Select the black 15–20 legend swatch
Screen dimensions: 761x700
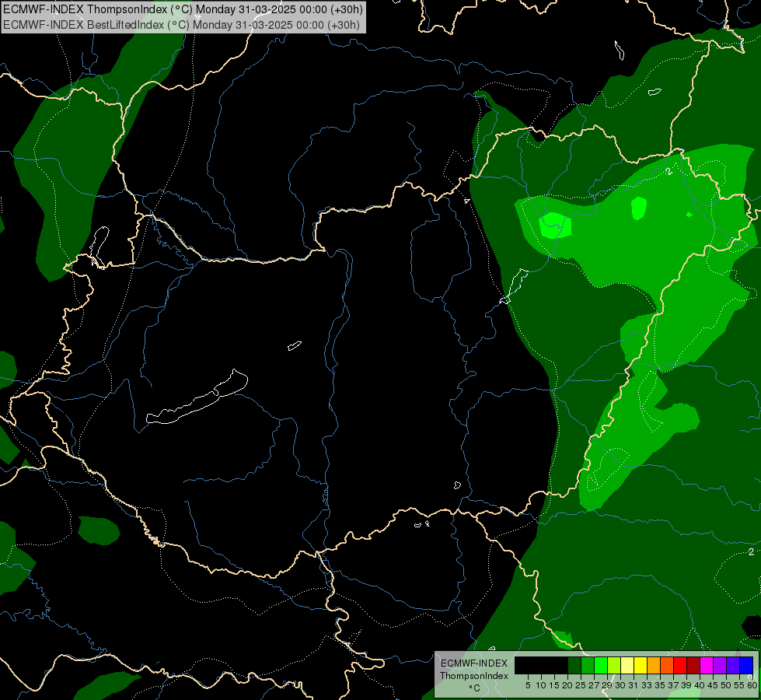pos(561,665)
